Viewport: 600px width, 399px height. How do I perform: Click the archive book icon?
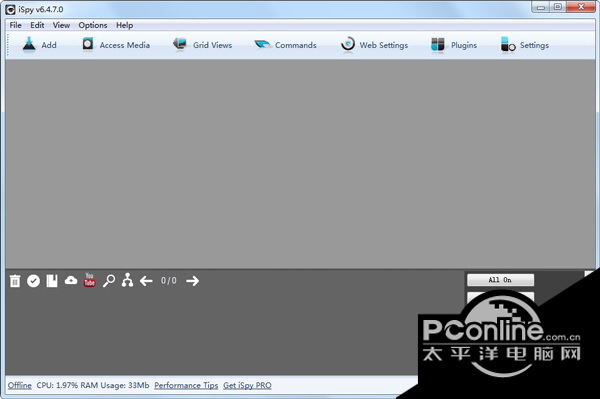click(x=52, y=281)
